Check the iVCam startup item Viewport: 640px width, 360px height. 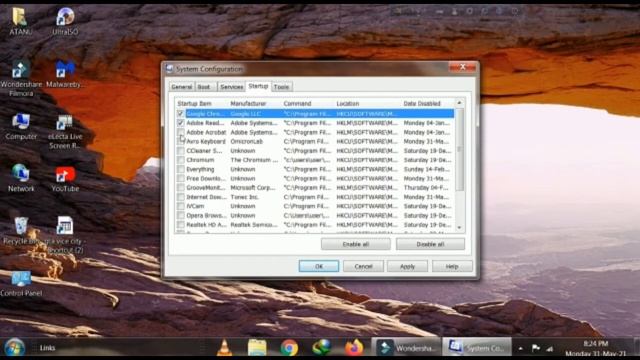pos(180,206)
